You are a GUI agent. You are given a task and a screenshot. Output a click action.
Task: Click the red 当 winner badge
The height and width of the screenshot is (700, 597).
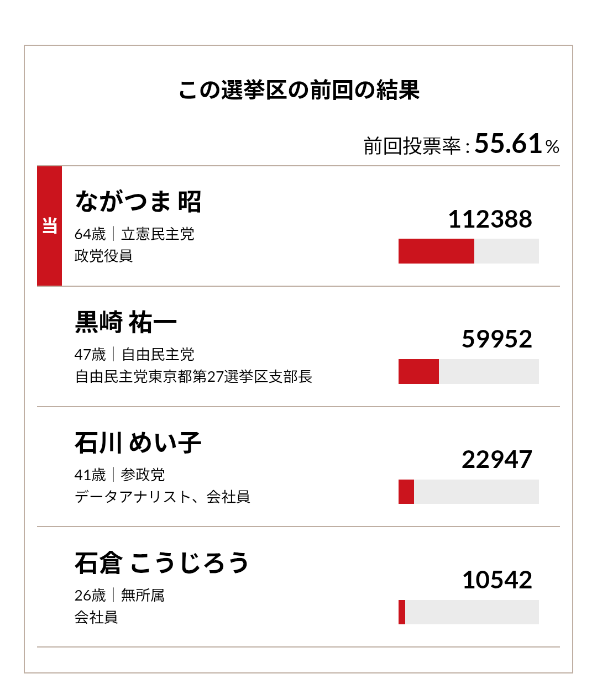pyautogui.click(x=49, y=226)
